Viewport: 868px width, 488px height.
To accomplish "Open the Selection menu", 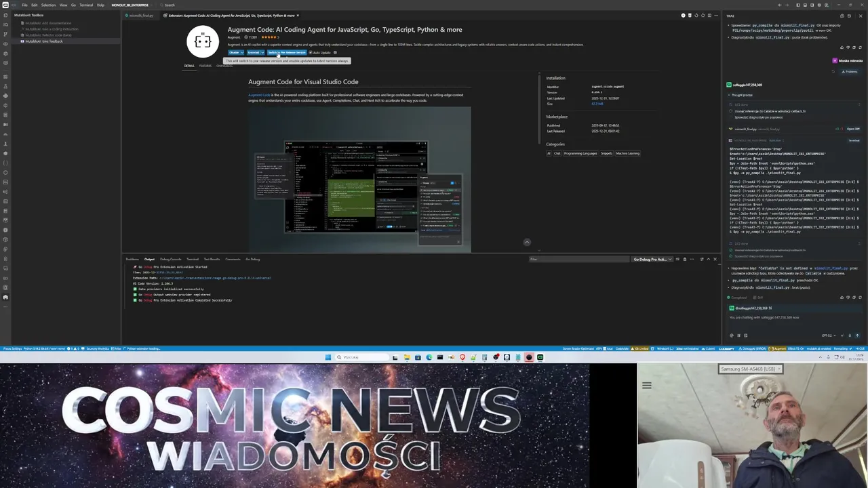I will [48, 5].
